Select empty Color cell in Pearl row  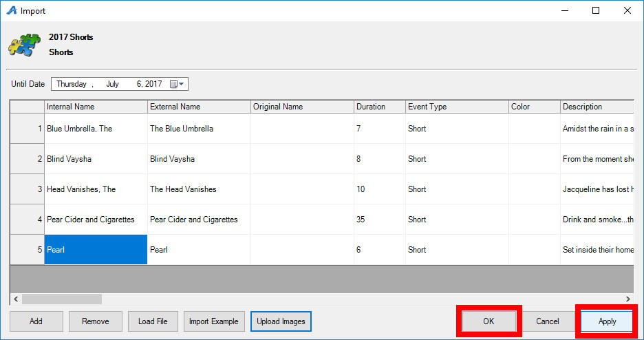[535, 250]
